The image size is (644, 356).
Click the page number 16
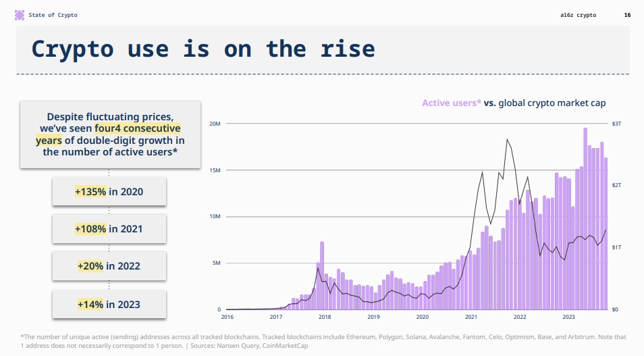coord(627,16)
